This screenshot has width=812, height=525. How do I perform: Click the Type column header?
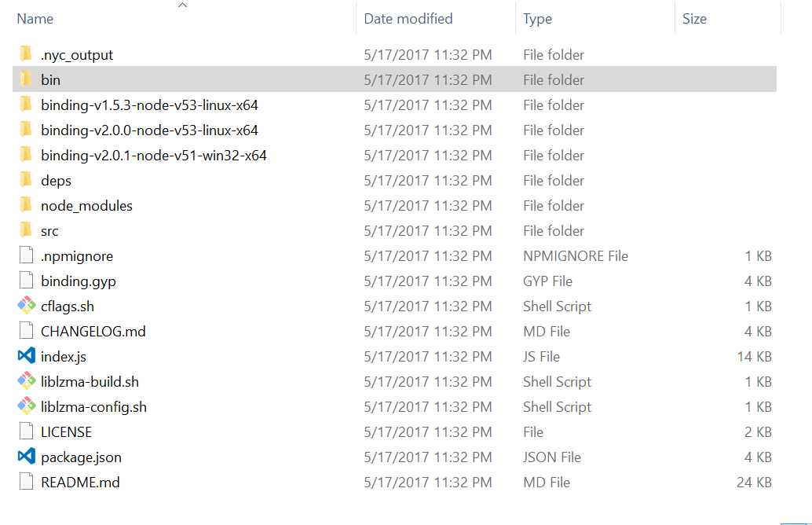click(536, 18)
